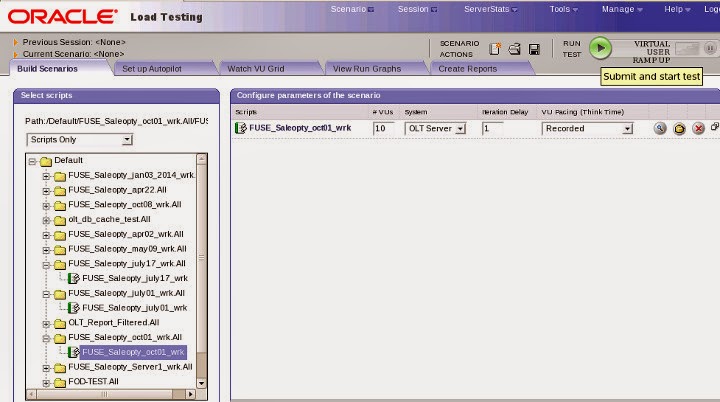Click script icon of selected FUSE_Saleopty_oct01_wrk tree node
This screenshot has height=402, width=720.
tap(73, 352)
